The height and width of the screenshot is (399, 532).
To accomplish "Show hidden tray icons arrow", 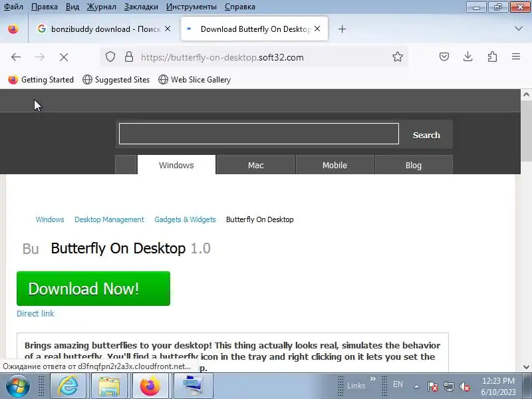I will 417,386.
